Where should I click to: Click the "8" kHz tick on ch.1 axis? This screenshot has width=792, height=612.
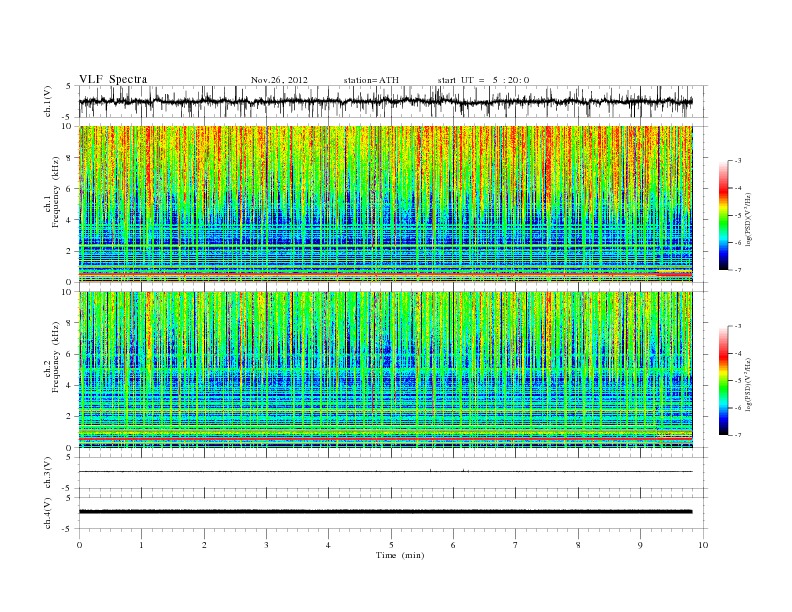[x=70, y=158]
